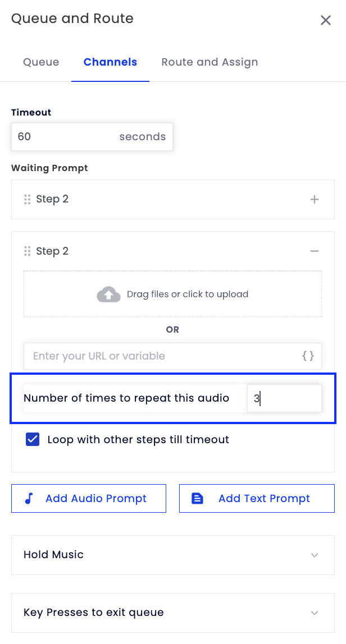
Task: Click the curly braces variable icon
Action: 308,356
